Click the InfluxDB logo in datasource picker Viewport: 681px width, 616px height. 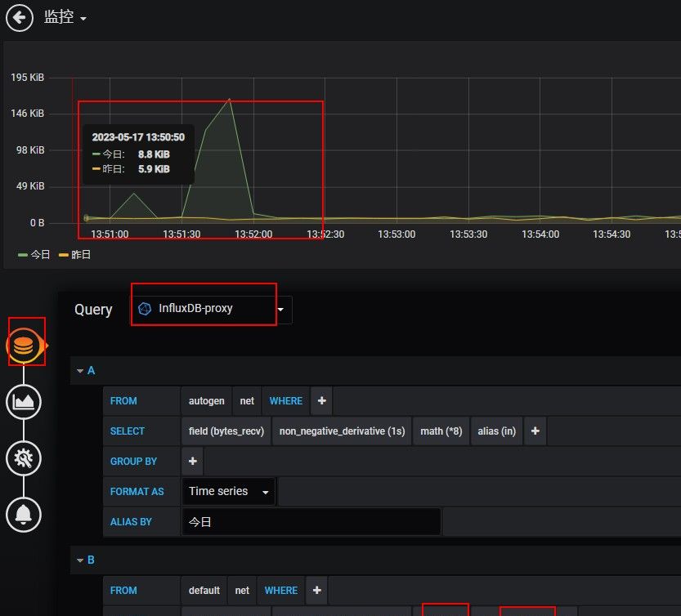pos(146,309)
